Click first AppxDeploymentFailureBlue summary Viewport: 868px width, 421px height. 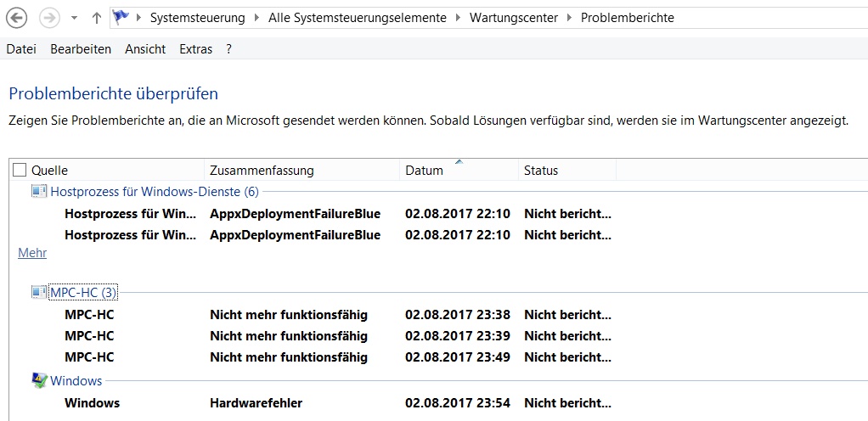[295, 214]
